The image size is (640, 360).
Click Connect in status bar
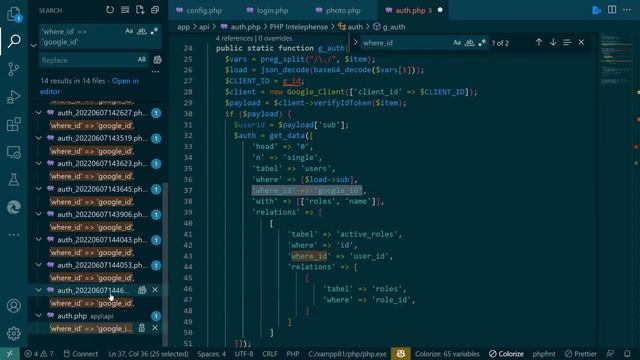pos(81,353)
